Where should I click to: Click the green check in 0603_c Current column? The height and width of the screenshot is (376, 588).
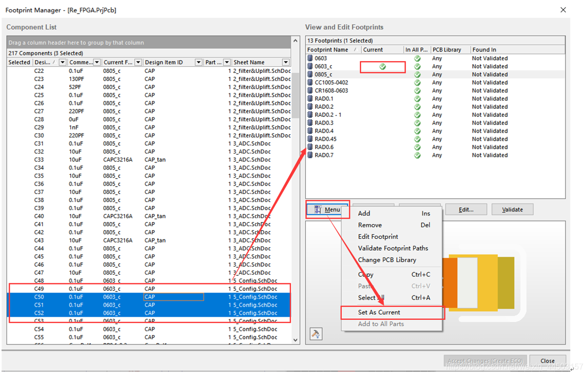[383, 66]
